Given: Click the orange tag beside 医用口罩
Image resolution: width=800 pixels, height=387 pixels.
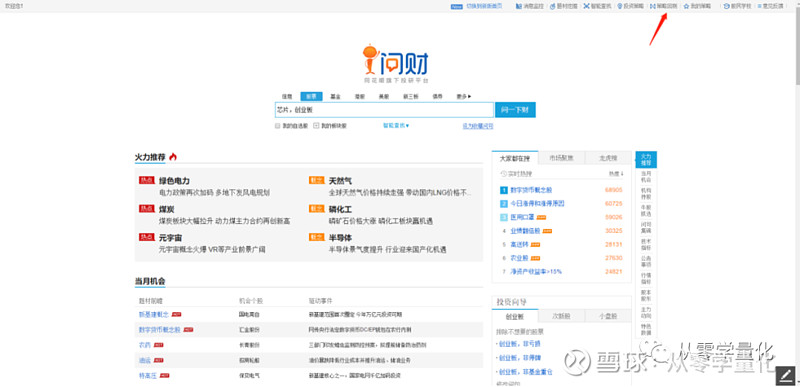Looking at the screenshot, I should [541, 217].
